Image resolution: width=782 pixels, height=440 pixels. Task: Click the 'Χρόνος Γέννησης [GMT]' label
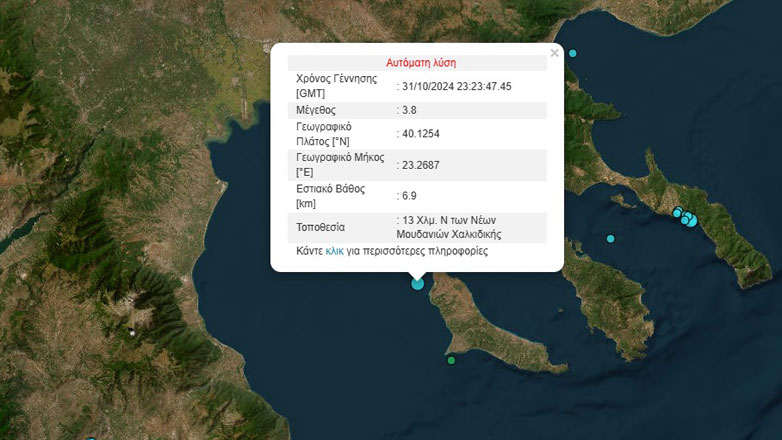(x=336, y=86)
